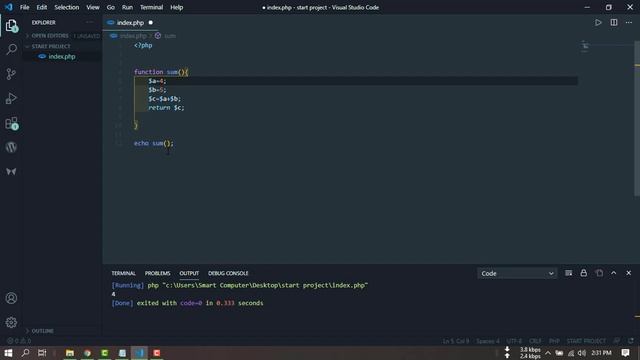Screen dimensions: 640x360
Task: Click the notifications icon in status bar
Action: tap(631, 340)
